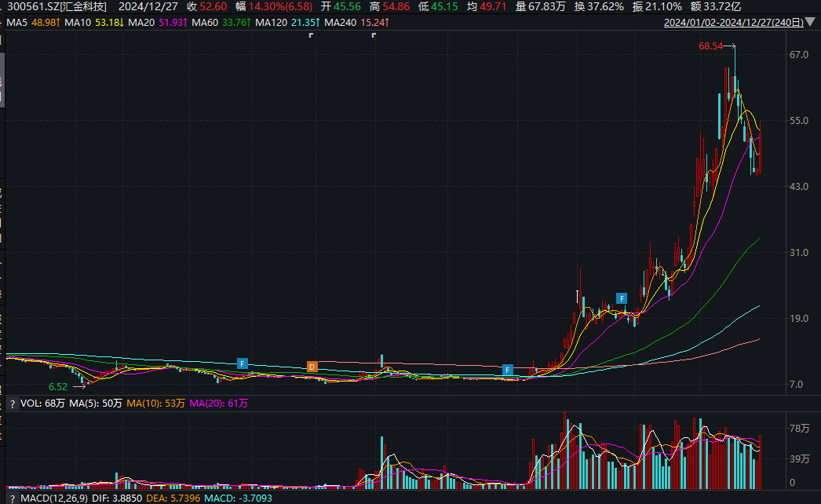Open the 2024/01/02-2024/12/27 date range link
Viewport: 821px width, 504px height.
click(x=734, y=23)
